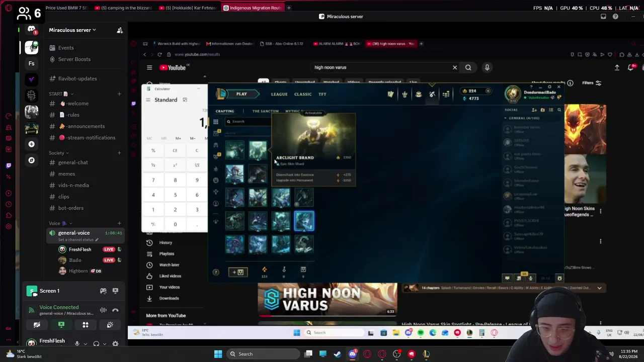Toggle Discord headphone deafen
The width and height of the screenshot is (644, 362).
[96, 344]
